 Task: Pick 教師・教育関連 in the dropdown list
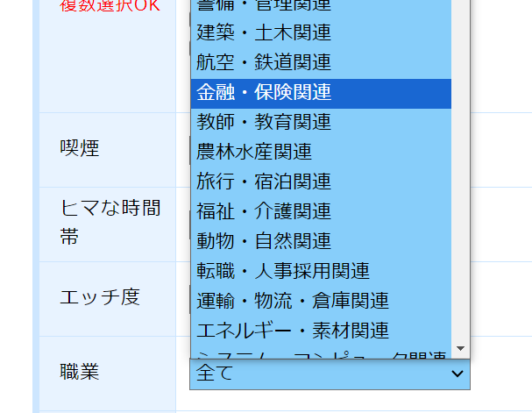[x=264, y=121]
